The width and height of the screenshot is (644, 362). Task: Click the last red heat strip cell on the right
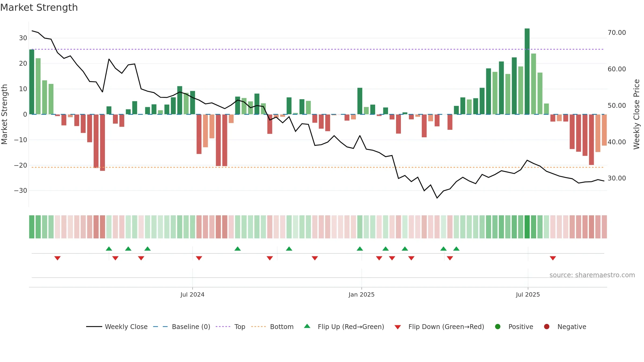(604, 227)
